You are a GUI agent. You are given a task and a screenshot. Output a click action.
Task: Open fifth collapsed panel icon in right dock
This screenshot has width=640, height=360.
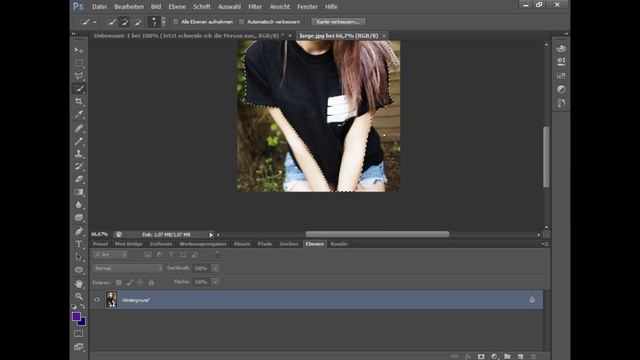click(561, 103)
